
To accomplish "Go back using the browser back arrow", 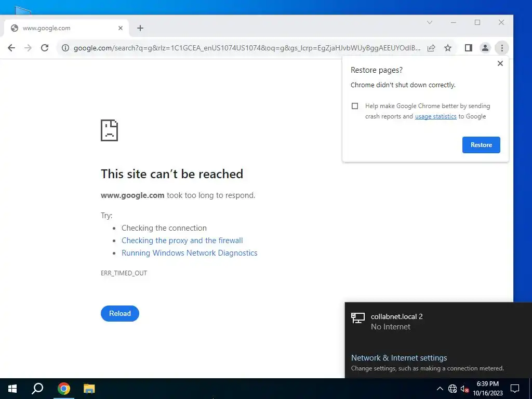I will 11,48.
